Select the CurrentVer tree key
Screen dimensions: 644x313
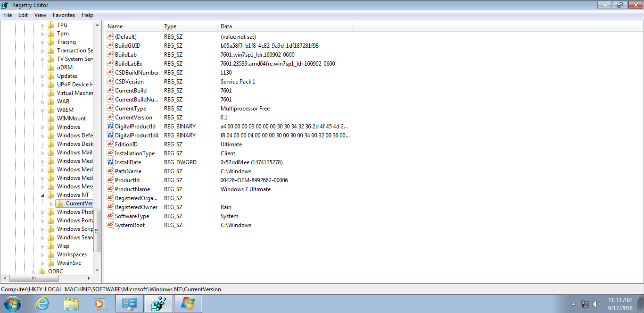coord(79,203)
